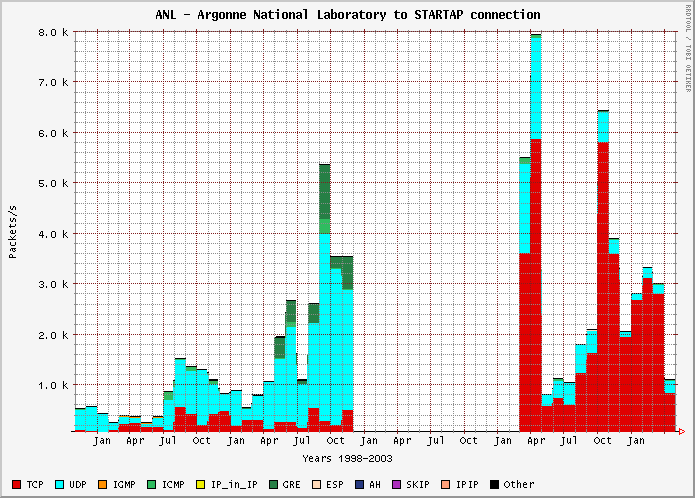The height and width of the screenshot is (498, 695).
Task: Click the ESP legend swatch
Action: click(x=316, y=484)
